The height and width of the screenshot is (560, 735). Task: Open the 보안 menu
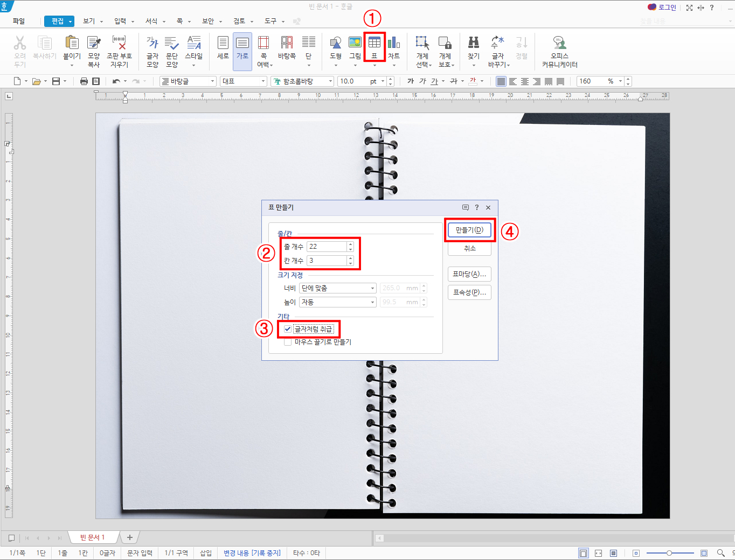208,21
